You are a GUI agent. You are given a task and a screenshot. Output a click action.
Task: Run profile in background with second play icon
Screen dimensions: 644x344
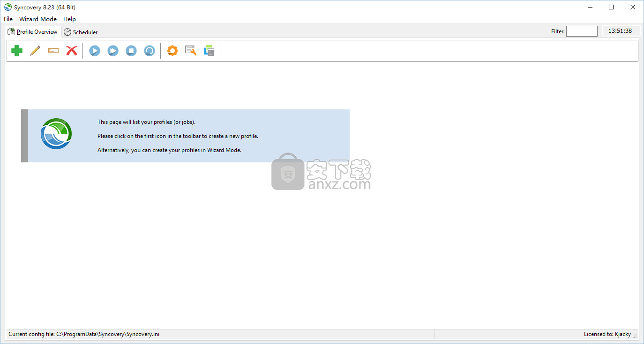113,51
